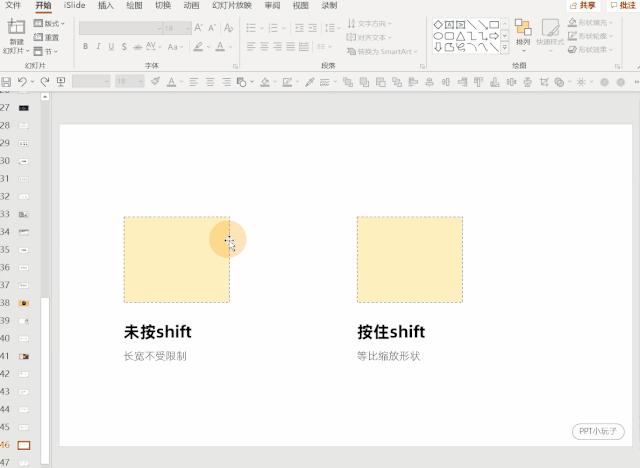Click 转换为 SmartArt button
640x468 pixels.
pyautogui.click(x=382, y=51)
